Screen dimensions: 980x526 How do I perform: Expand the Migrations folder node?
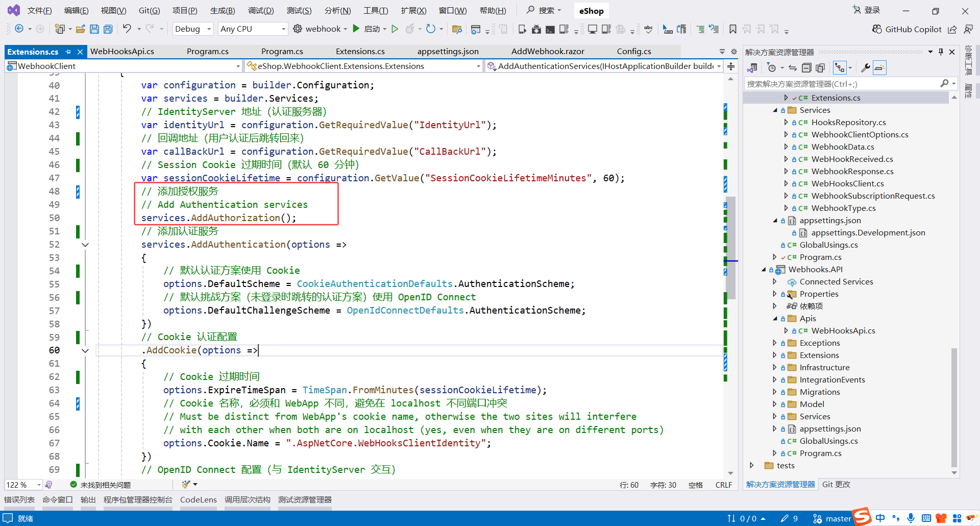(x=775, y=392)
